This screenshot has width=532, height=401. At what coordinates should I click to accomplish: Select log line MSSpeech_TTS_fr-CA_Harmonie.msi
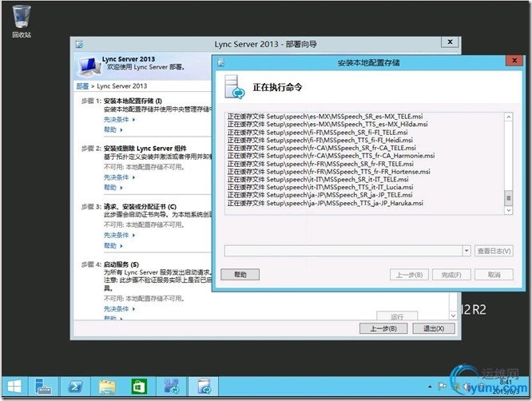point(331,156)
